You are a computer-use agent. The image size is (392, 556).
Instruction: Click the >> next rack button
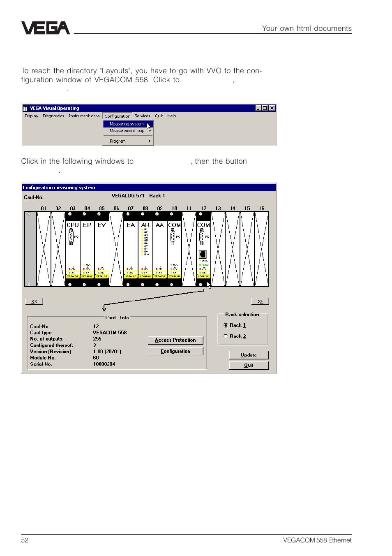(260, 301)
